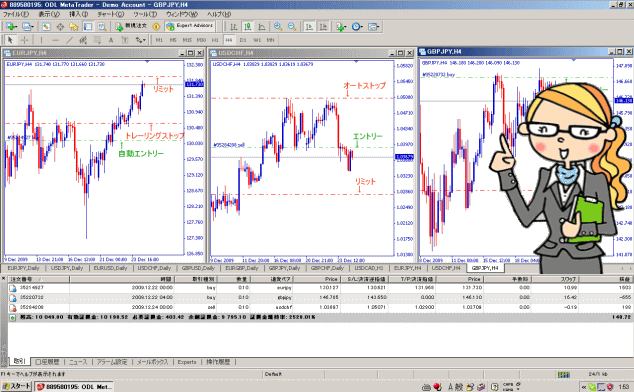Toggle the chart shift icon
This screenshot has width=634, height=392.
[323, 27]
